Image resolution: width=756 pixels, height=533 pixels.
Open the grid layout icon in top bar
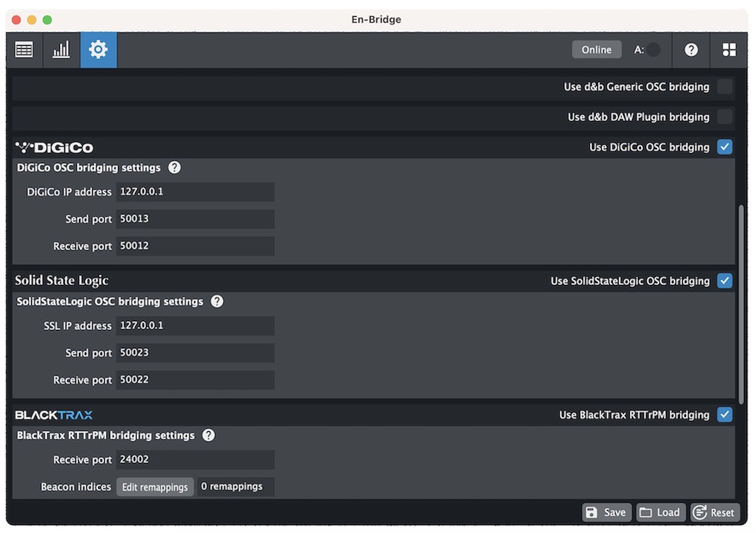click(x=729, y=49)
